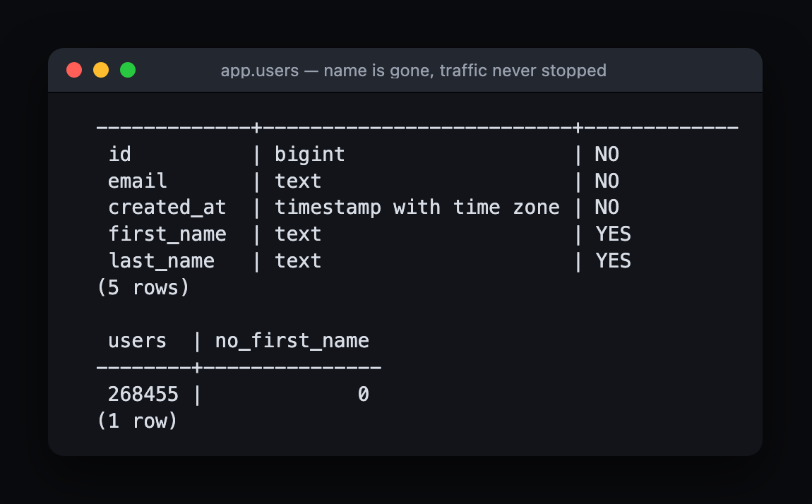Click the users header in second result
The image size is (812, 504).
(x=137, y=341)
